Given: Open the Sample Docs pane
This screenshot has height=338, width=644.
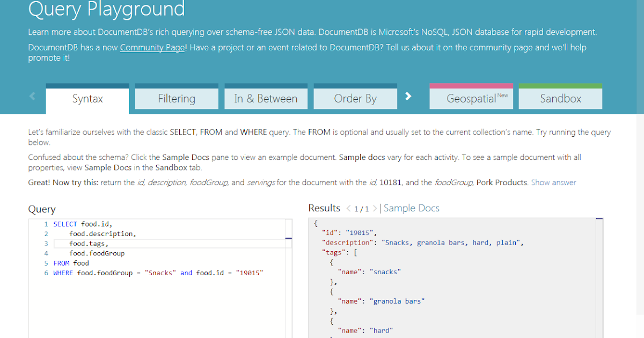Looking at the screenshot, I should 411,208.
